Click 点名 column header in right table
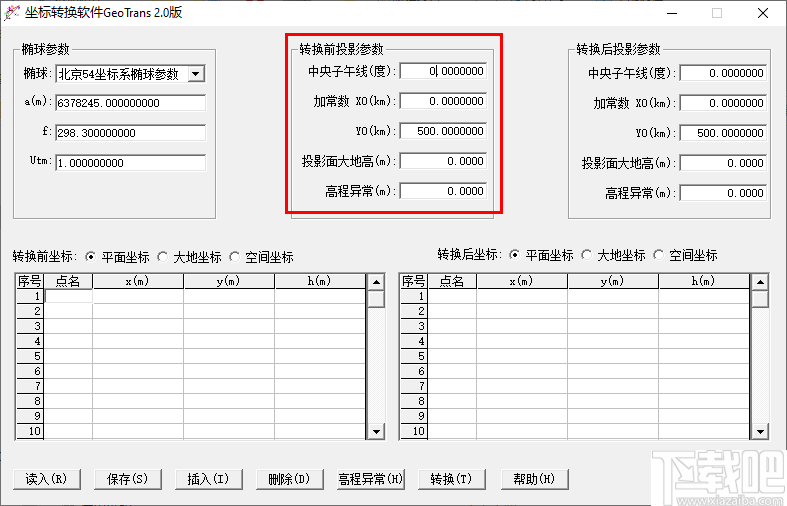Image resolution: width=787 pixels, height=506 pixels. coord(452,281)
